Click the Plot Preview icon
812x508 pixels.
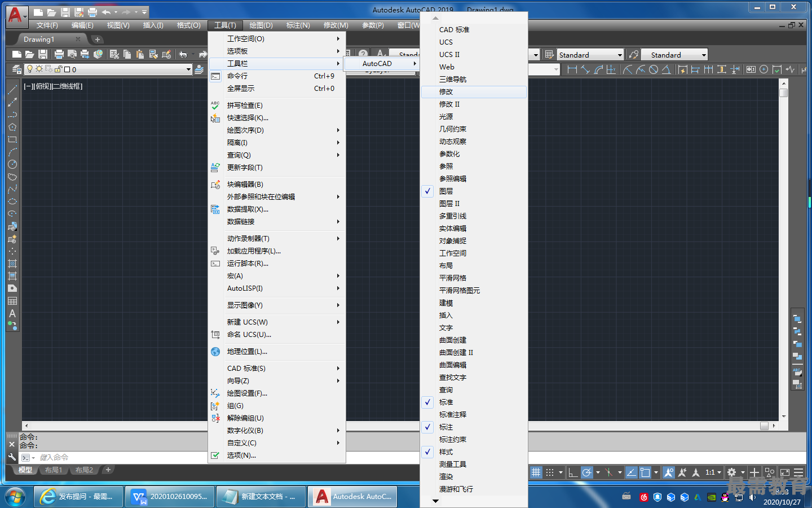click(x=72, y=54)
